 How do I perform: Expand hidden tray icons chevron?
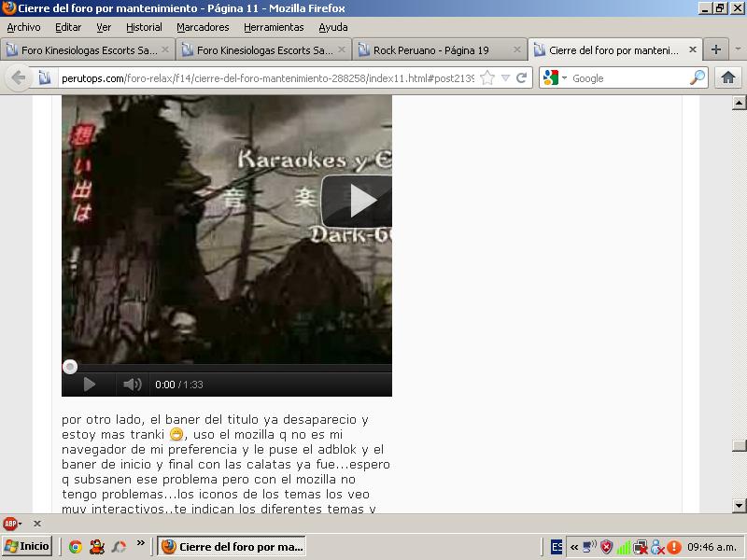click(x=574, y=547)
